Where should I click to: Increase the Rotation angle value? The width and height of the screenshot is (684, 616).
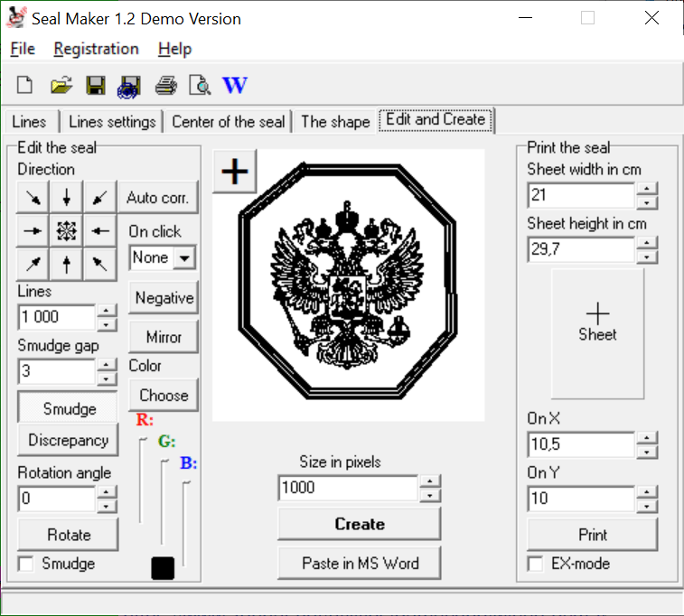pyautogui.click(x=107, y=491)
